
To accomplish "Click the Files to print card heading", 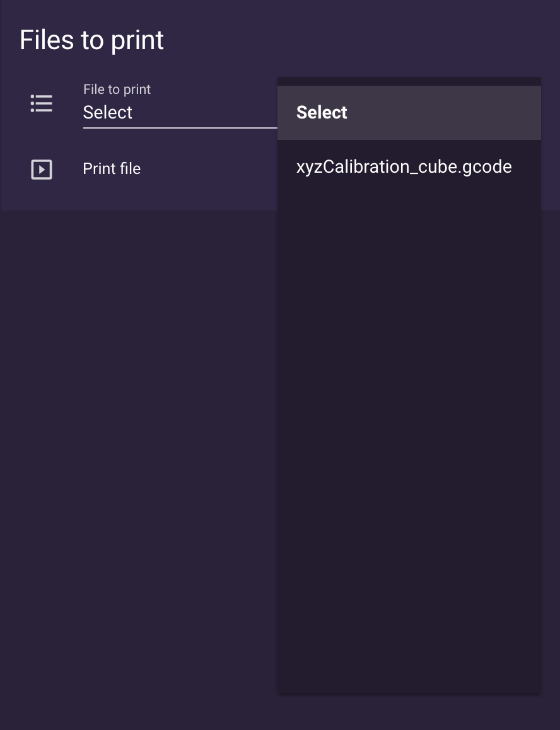I will pyautogui.click(x=92, y=40).
